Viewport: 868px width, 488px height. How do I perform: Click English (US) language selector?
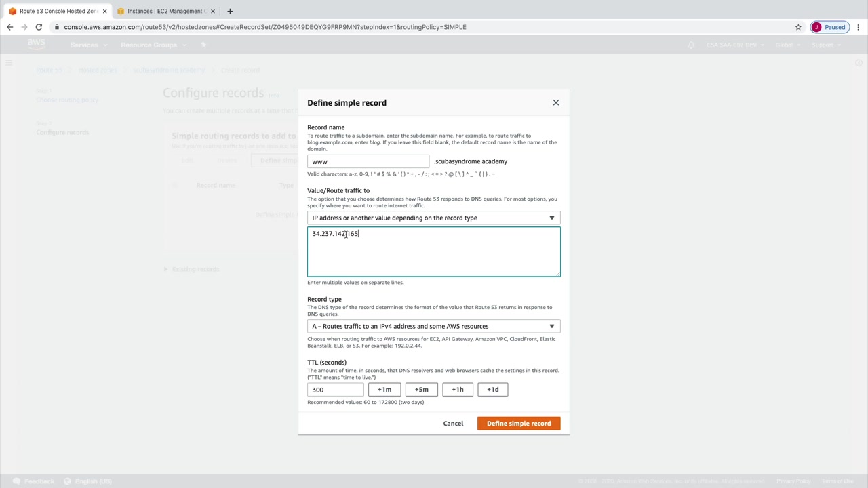tap(94, 481)
